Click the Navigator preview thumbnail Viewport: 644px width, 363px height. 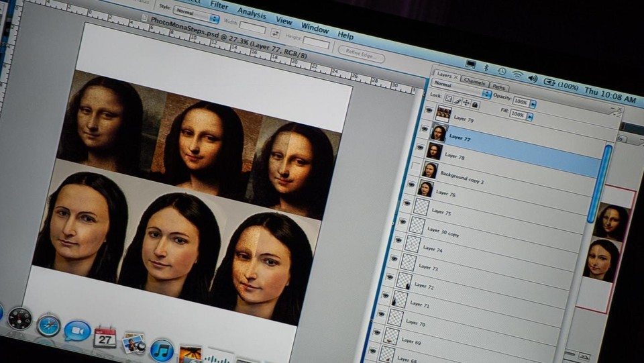(606, 249)
